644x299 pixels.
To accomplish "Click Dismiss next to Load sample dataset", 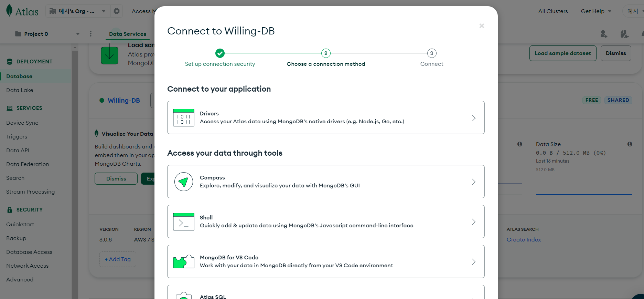I will coord(616,53).
